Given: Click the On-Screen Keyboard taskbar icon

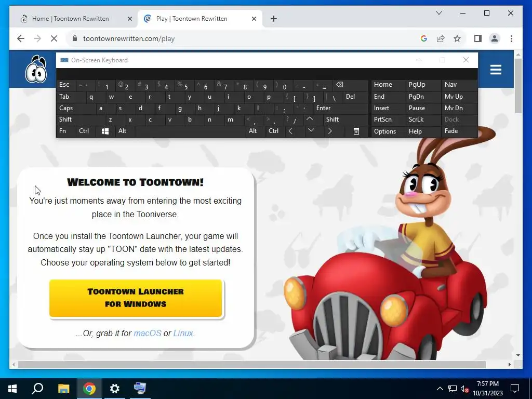Looking at the screenshot, I should pyautogui.click(x=140, y=389).
